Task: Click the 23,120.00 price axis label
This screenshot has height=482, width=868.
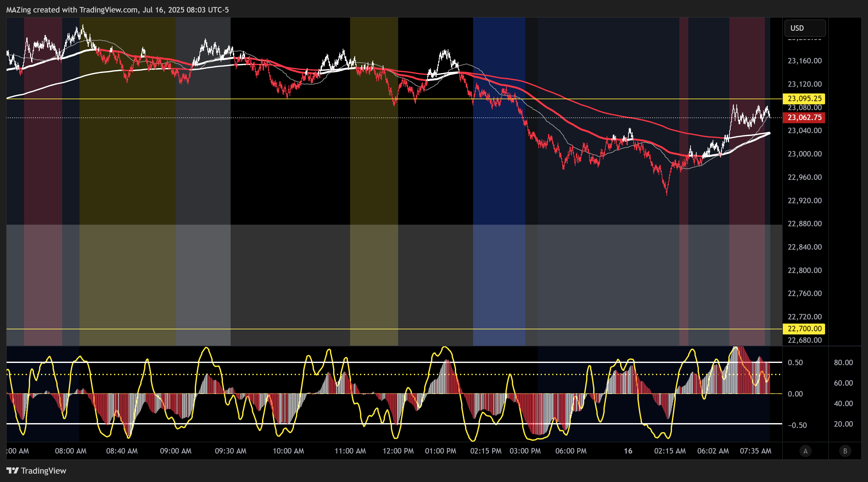Action: [804, 84]
